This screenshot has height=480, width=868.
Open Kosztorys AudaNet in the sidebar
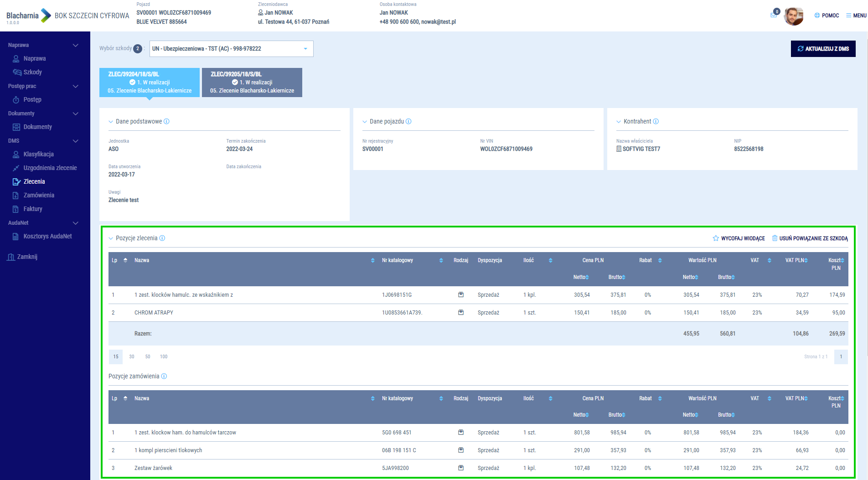pyautogui.click(x=47, y=236)
